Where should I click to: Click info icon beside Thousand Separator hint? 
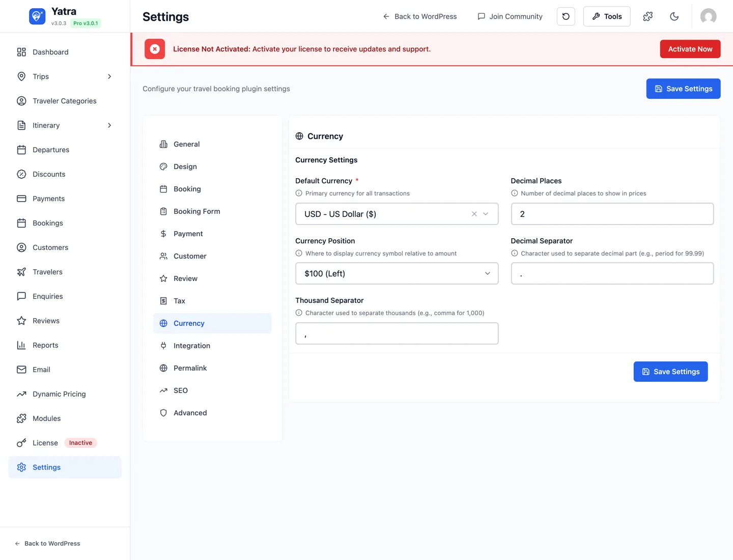click(299, 313)
